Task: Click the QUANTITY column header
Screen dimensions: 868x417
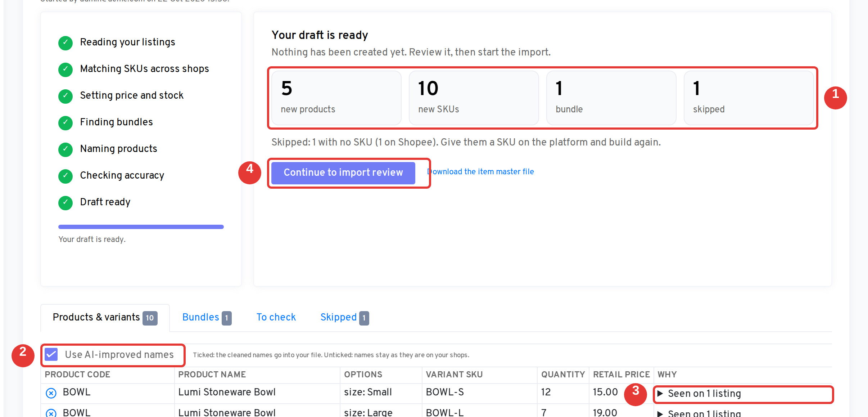Action: 563,375
